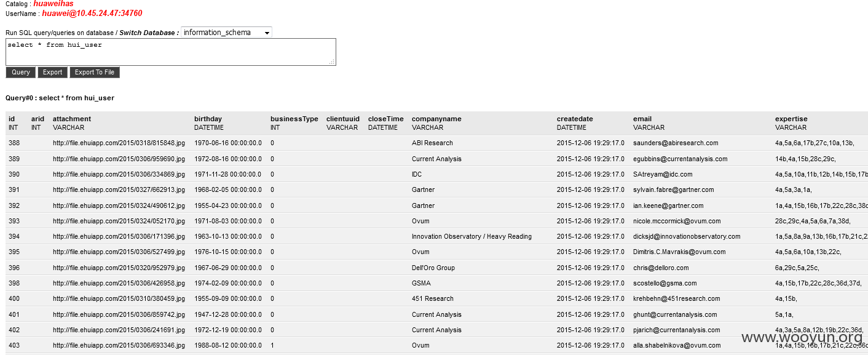
Task: Click attachment URL ending 490612.jpg
Action: [119, 205]
